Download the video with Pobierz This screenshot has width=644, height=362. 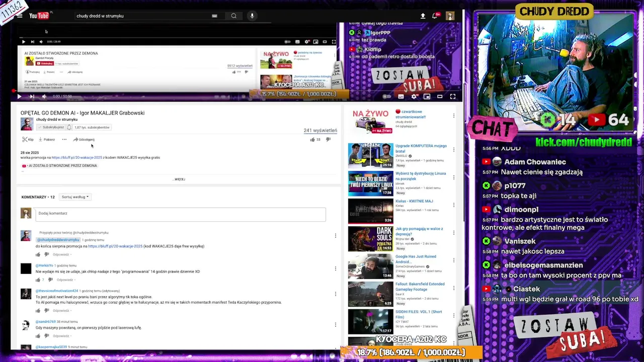tap(47, 139)
